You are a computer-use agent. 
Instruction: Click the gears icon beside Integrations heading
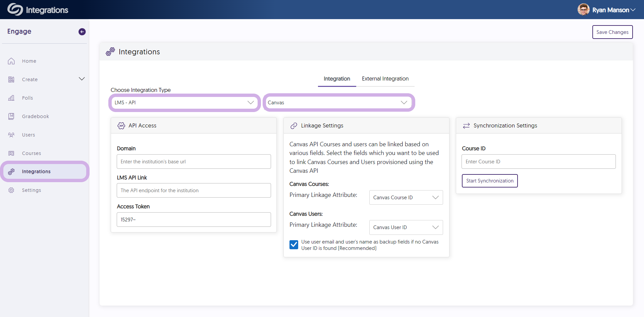tap(110, 52)
